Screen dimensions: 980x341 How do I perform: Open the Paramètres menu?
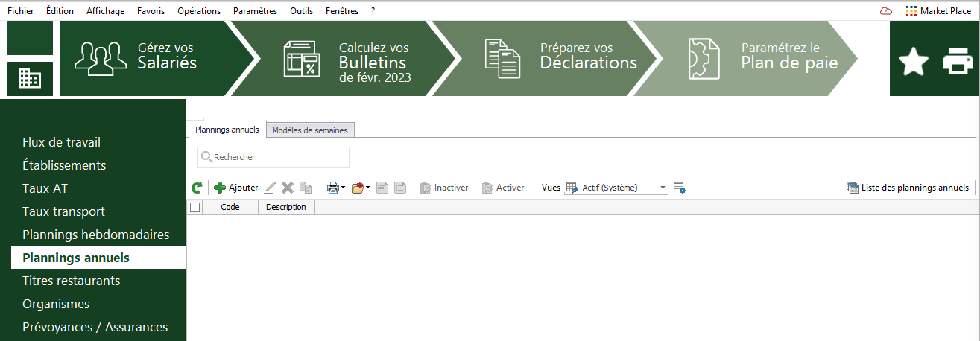coord(255,11)
